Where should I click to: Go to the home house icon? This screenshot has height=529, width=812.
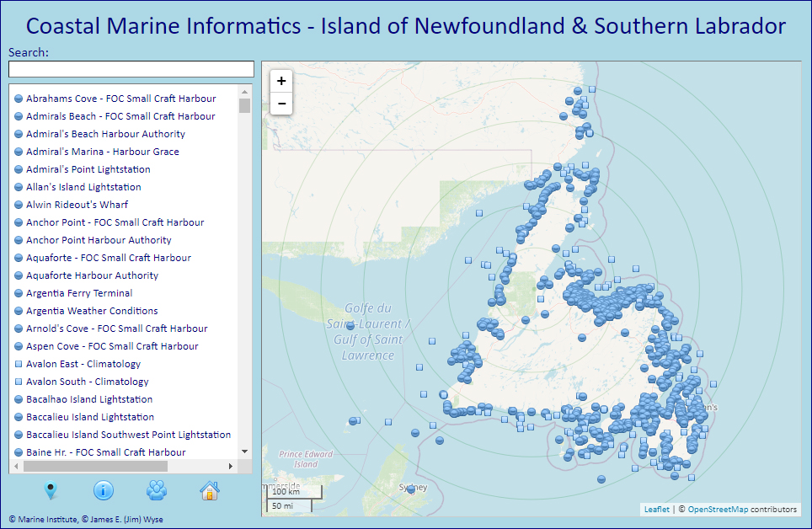pos(210,490)
